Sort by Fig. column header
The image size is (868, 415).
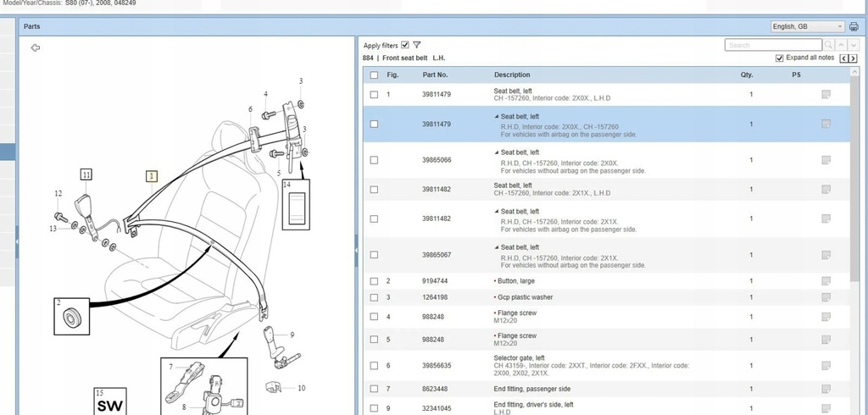pos(392,75)
